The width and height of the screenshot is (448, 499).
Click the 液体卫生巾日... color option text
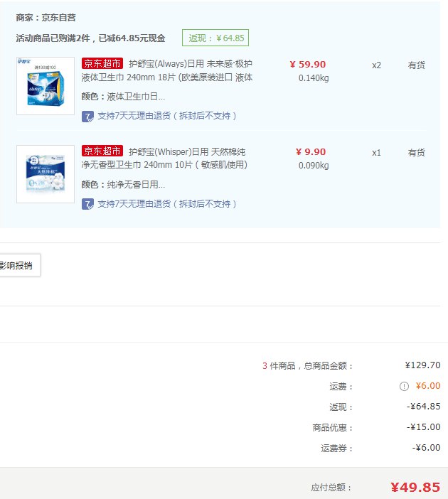pyautogui.click(x=135, y=97)
